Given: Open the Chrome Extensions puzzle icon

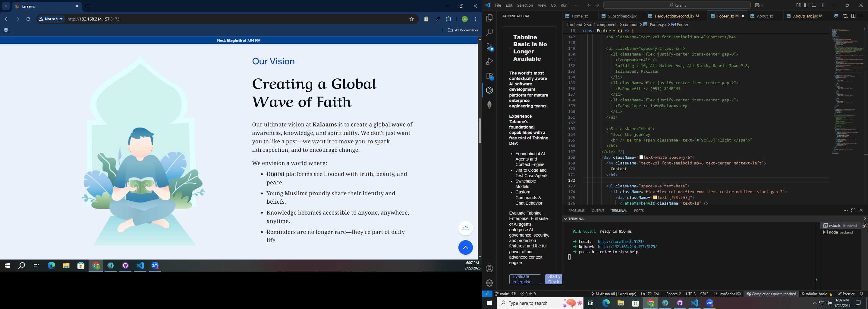Looking at the screenshot, I should 448,19.
